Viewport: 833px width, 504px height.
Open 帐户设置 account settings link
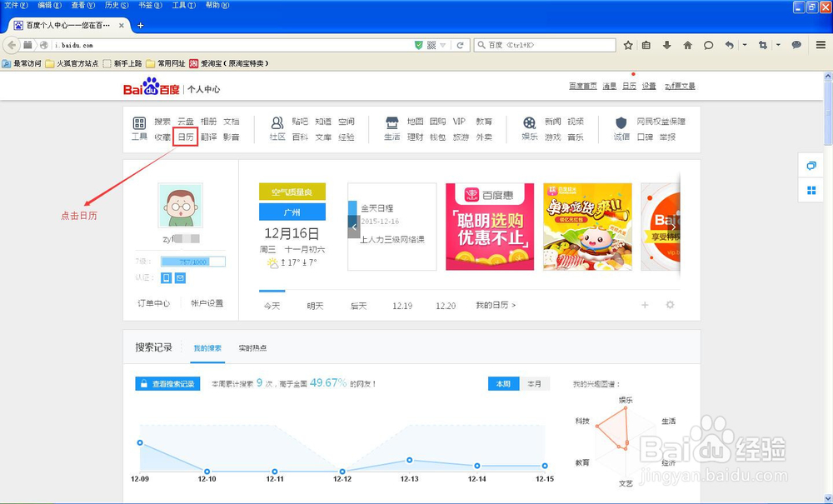[x=207, y=302]
